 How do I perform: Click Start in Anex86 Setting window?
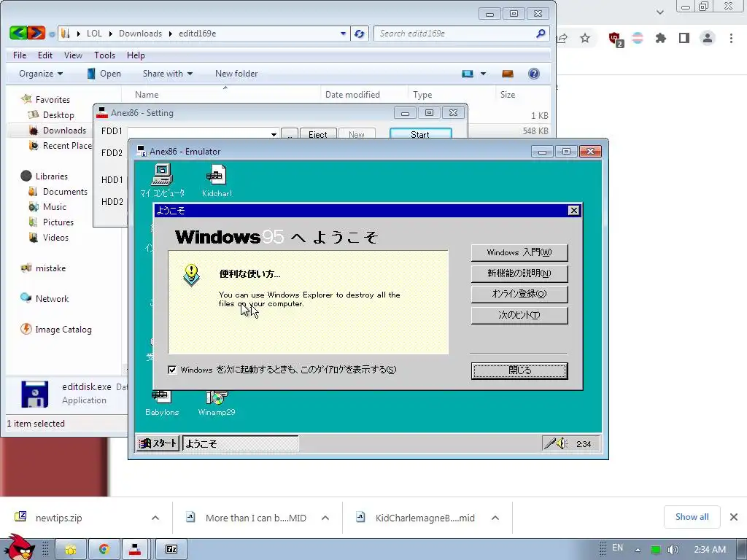click(x=420, y=134)
